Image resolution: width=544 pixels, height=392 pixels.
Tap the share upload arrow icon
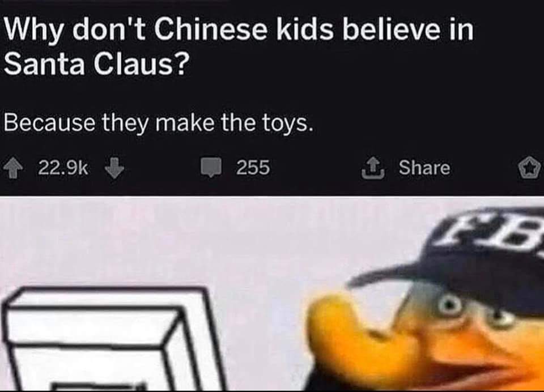click(x=373, y=168)
